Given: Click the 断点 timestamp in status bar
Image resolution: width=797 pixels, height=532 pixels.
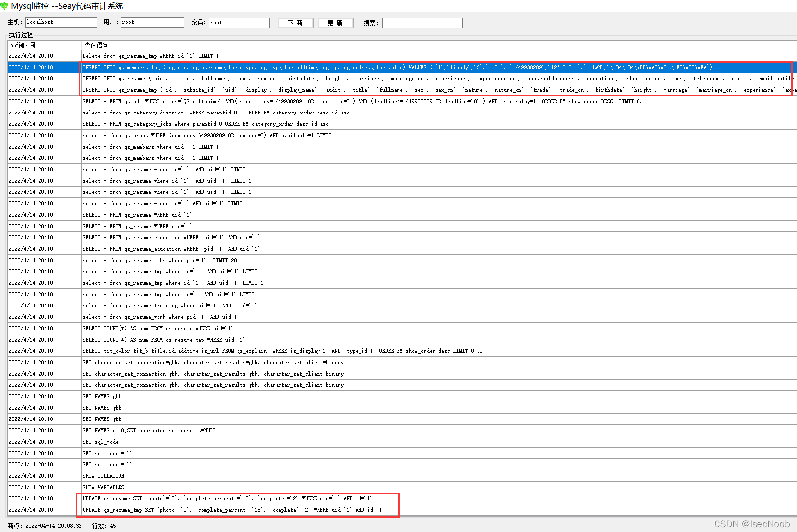Looking at the screenshot, I should (44, 526).
